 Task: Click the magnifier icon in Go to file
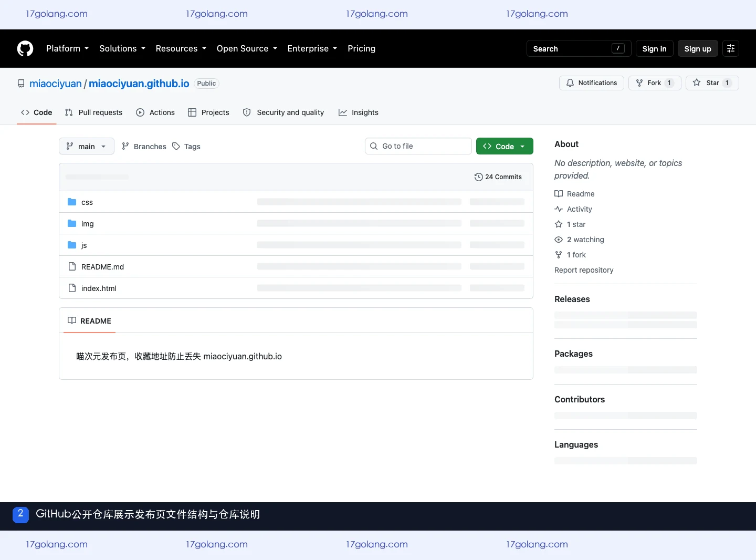[x=374, y=146]
